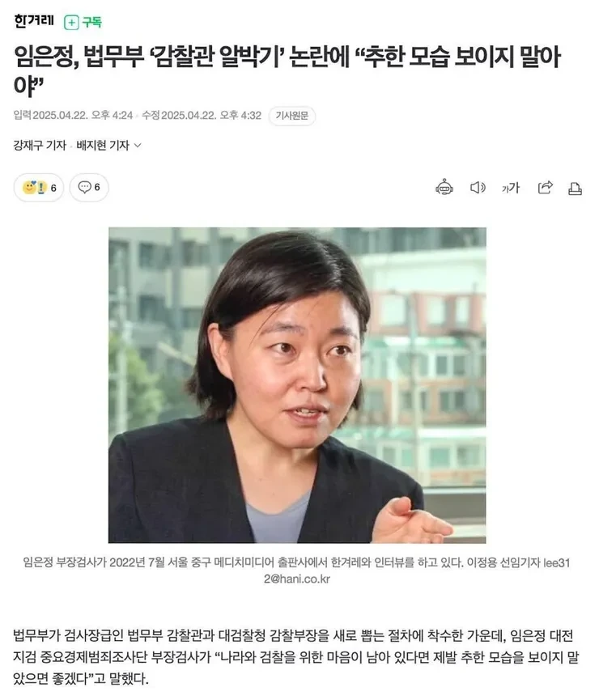Click the photo caption text
The height and width of the screenshot is (700, 599).
296,571
